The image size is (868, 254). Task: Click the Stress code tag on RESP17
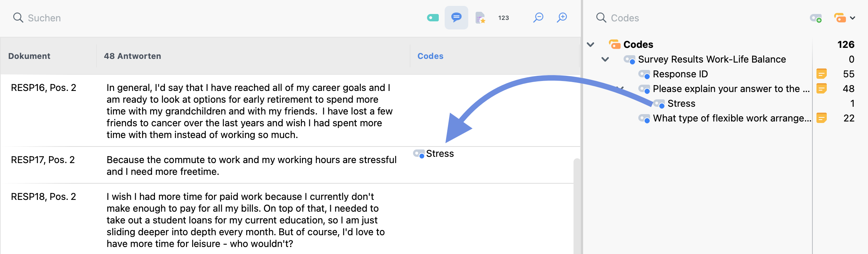(440, 154)
